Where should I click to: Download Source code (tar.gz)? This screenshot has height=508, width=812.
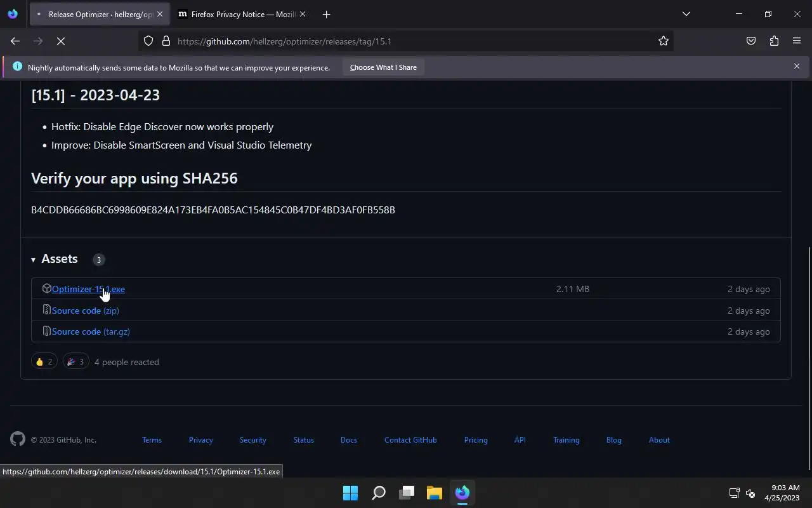coord(91,331)
